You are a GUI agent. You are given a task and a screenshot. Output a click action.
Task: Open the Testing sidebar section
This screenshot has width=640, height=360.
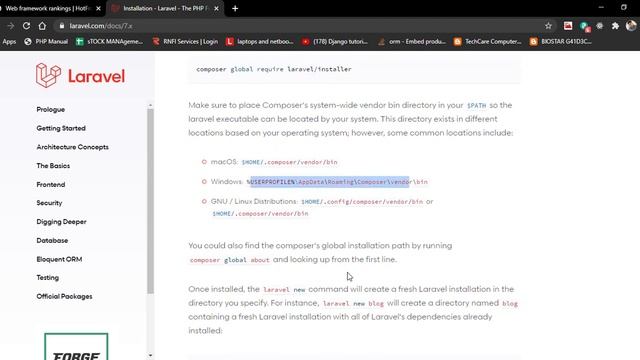[x=47, y=278]
